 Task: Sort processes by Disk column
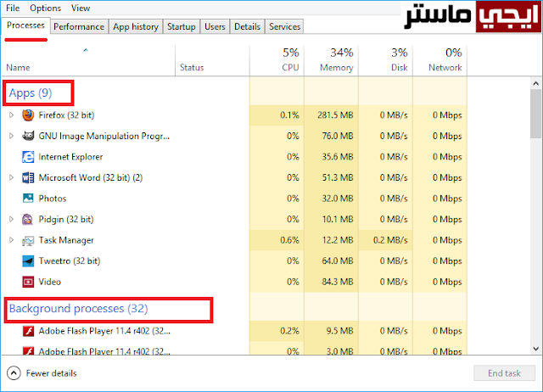pos(385,60)
